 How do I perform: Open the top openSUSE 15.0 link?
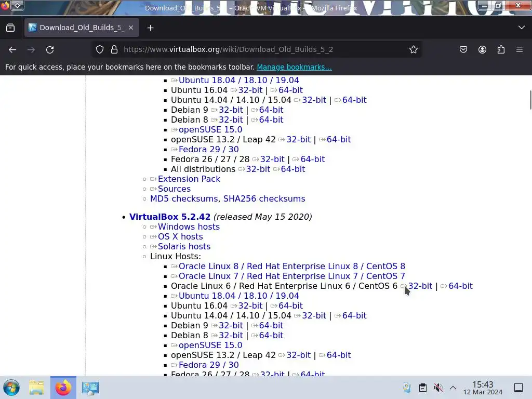(x=210, y=129)
